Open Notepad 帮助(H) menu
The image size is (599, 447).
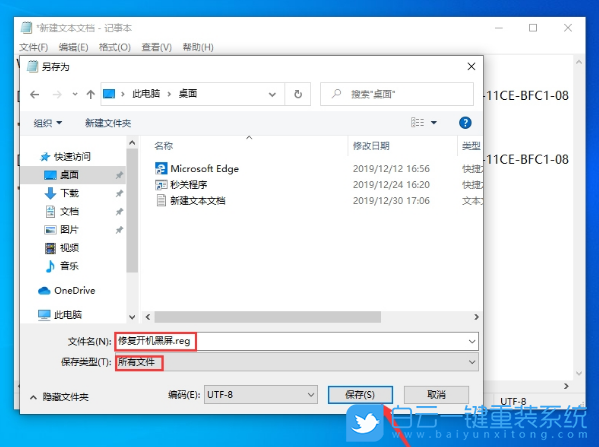click(x=198, y=47)
